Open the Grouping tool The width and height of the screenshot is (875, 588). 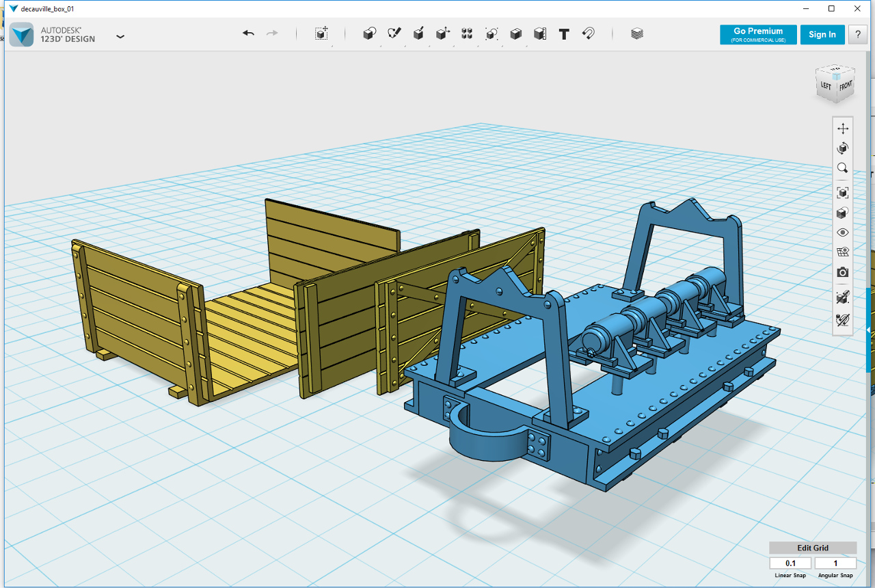click(x=492, y=34)
